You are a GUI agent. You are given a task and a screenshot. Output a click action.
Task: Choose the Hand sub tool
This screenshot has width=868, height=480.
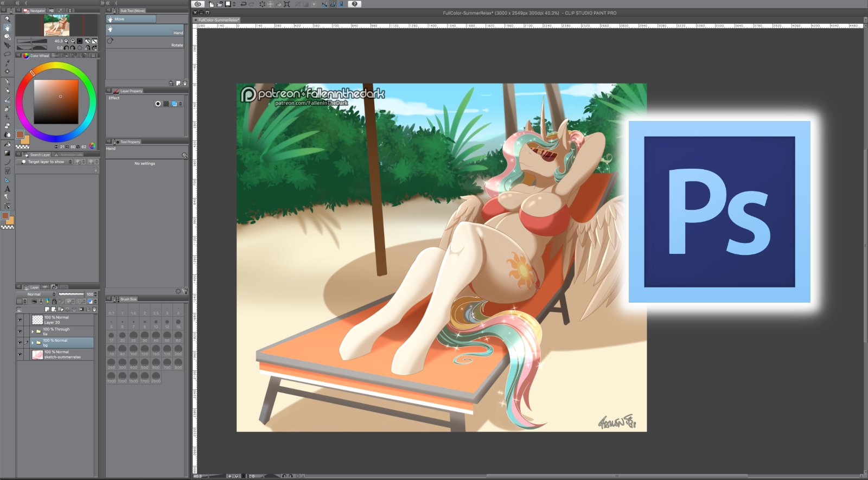pyautogui.click(x=145, y=30)
